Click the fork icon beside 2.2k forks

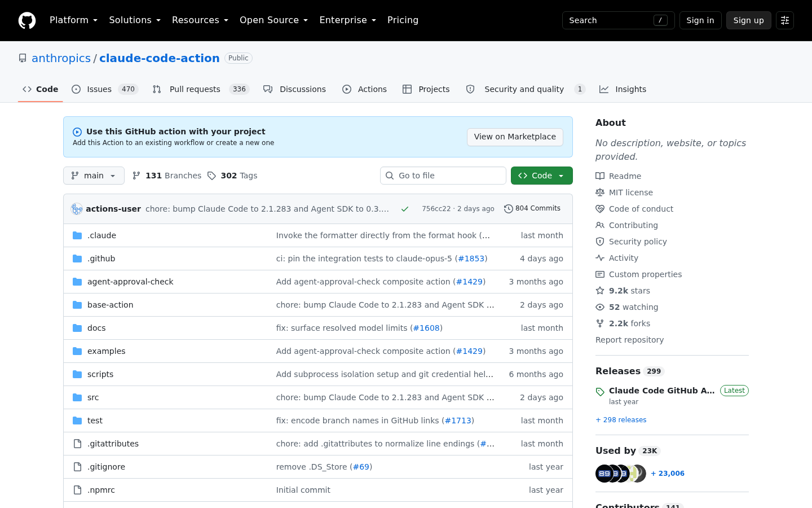click(x=600, y=323)
